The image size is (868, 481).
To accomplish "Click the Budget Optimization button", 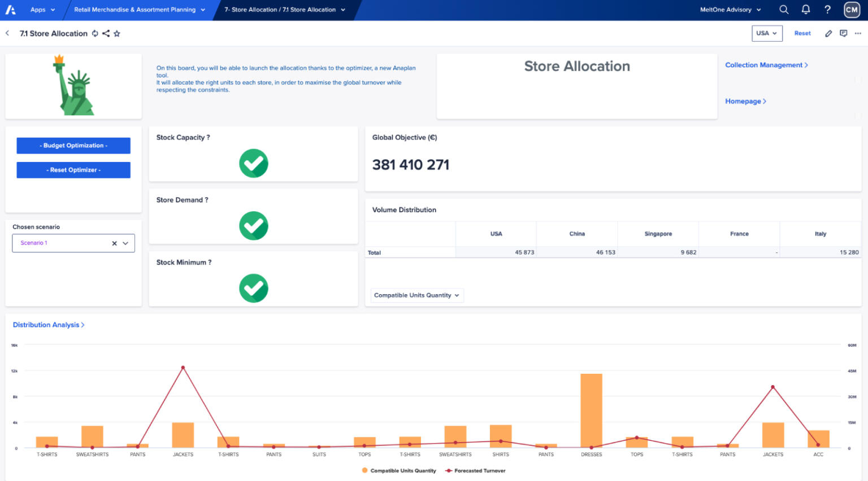I will click(73, 146).
